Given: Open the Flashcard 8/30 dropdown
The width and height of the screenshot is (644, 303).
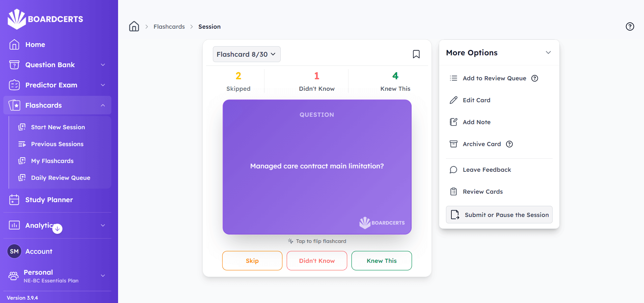Looking at the screenshot, I should (x=247, y=54).
